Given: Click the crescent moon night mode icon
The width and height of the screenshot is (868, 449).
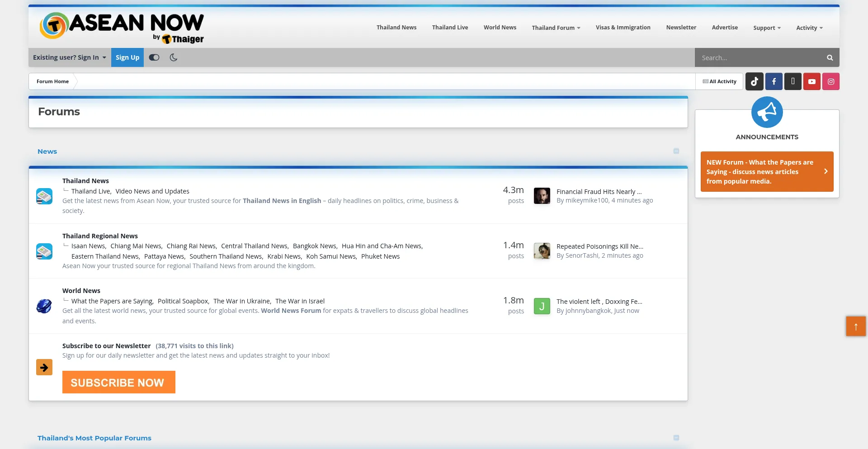Looking at the screenshot, I should pyautogui.click(x=174, y=57).
